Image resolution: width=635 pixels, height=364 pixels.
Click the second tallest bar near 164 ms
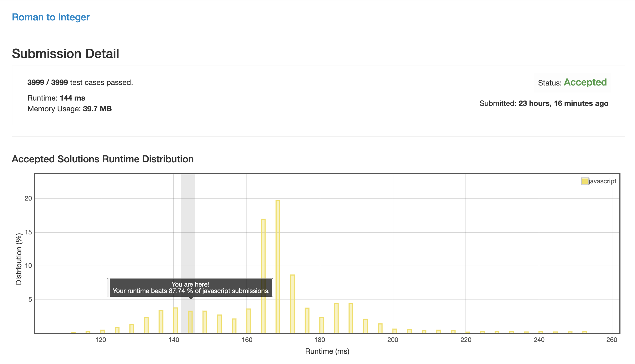(x=263, y=276)
